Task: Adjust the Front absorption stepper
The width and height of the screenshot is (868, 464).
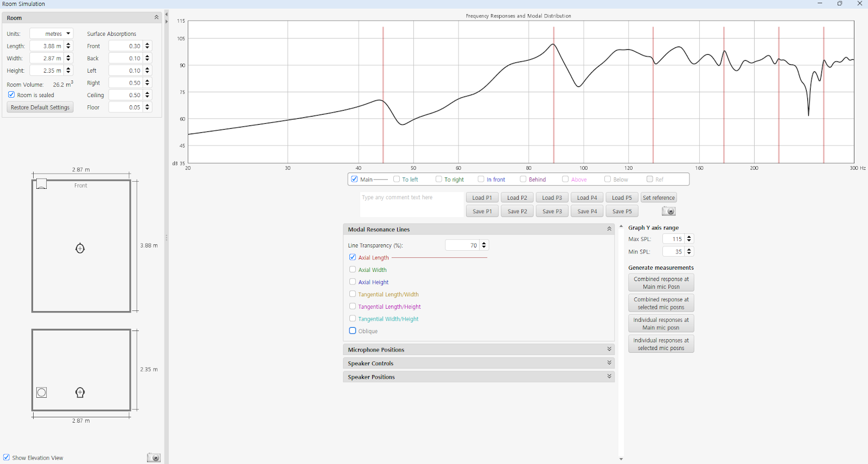Action: [147, 46]
